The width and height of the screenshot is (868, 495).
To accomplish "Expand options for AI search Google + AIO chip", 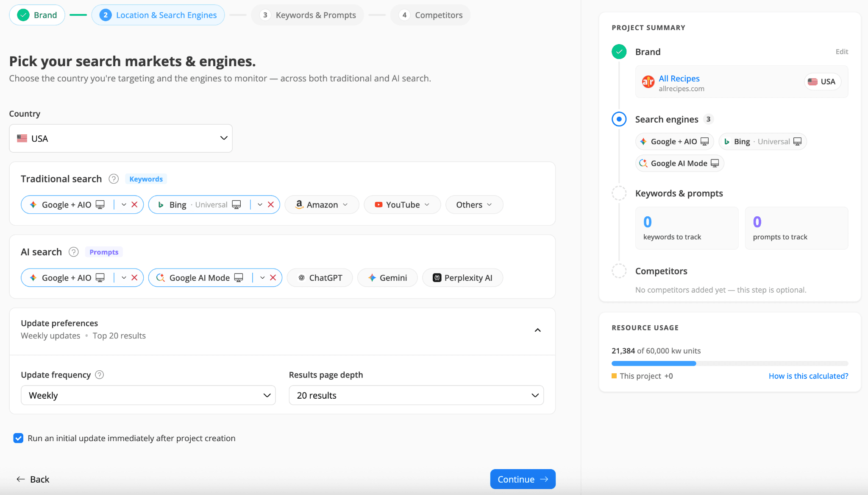I will click(124, 278).
